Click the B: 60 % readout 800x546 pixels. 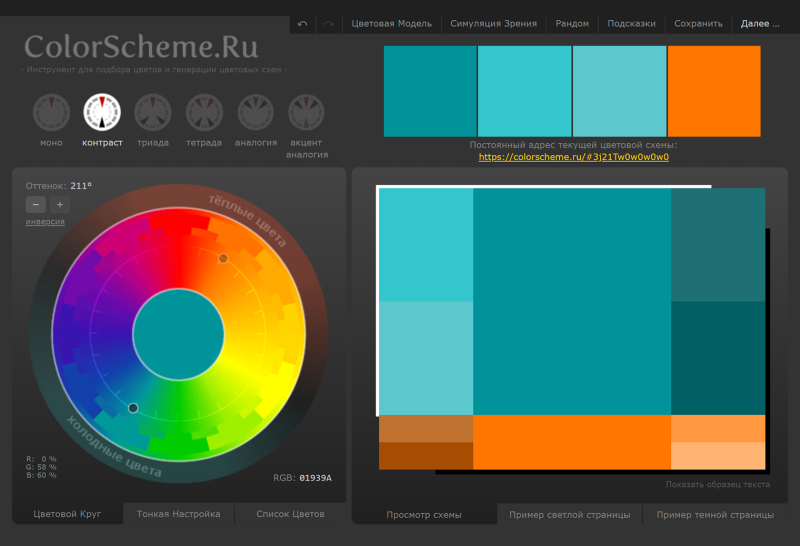[x=41, y=475]
